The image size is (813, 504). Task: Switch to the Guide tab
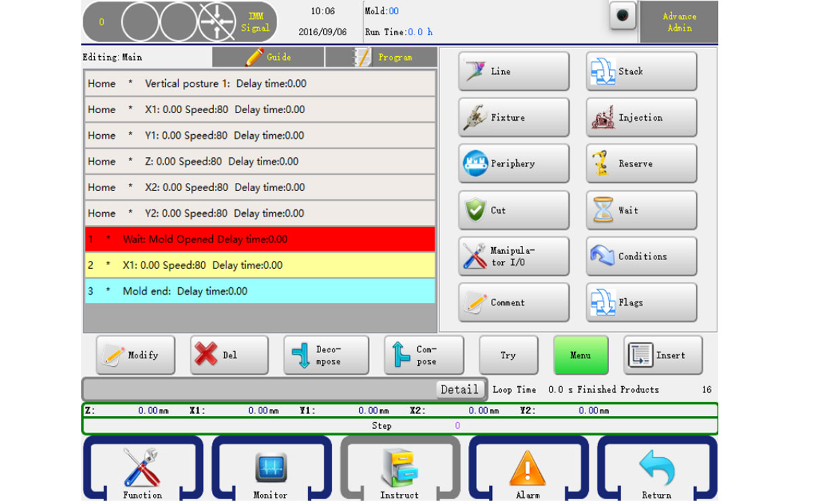click(268, 58)
